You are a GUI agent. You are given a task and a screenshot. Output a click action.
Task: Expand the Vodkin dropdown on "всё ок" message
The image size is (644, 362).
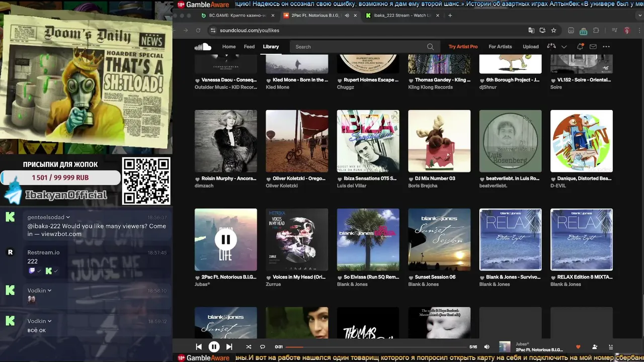coord(49,321)
